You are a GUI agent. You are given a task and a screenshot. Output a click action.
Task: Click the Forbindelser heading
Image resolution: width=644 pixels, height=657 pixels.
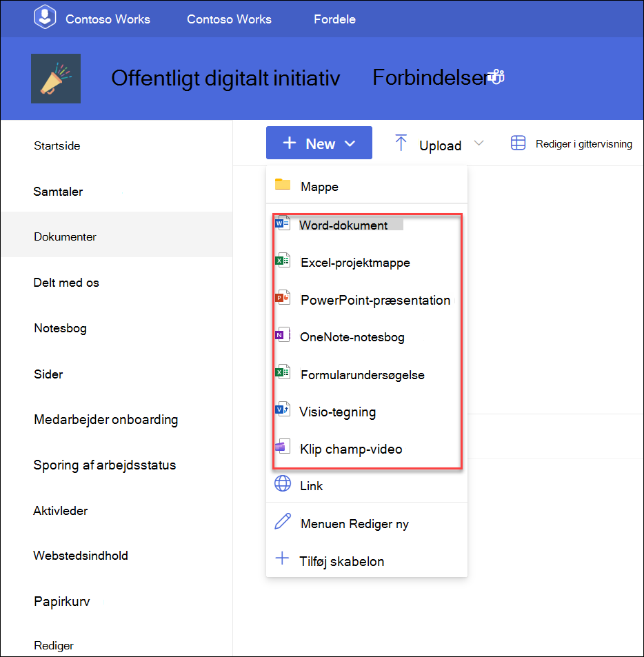click(x=431, y=77)
